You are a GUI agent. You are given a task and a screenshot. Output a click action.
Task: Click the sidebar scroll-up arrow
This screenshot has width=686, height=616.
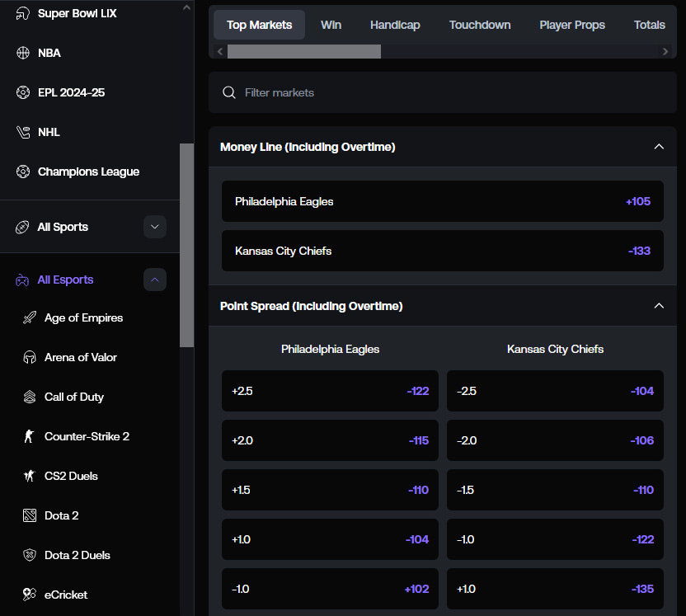click(186, 7)
